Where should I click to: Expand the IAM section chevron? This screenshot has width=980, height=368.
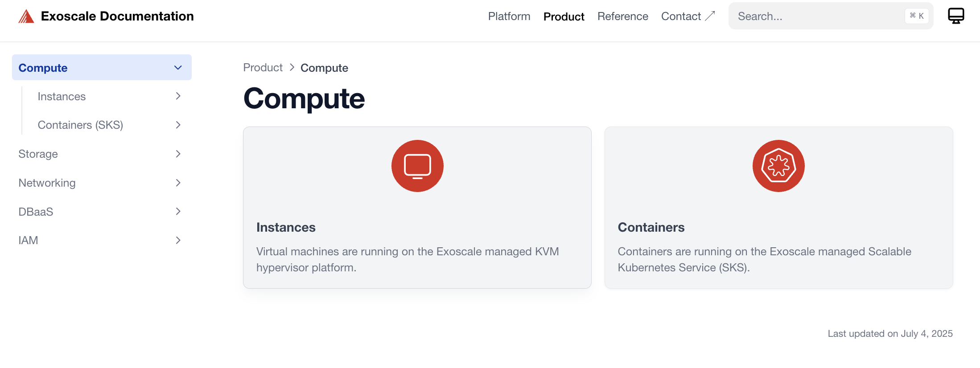tap(178, 241)
